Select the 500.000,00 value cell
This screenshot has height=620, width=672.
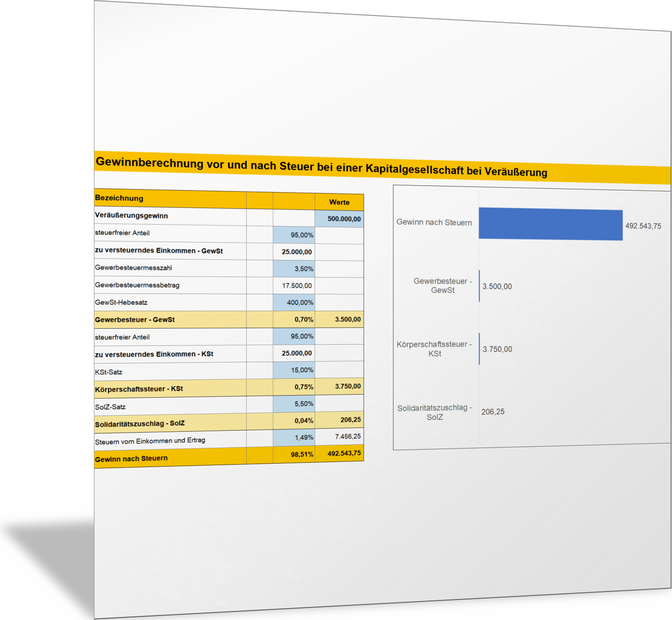[x=339, y=219]
